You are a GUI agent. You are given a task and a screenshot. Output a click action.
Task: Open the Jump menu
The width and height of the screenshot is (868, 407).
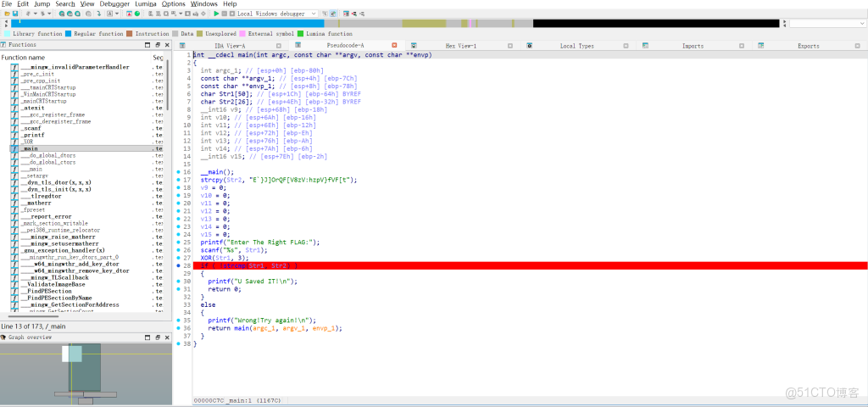pos(42,4)
